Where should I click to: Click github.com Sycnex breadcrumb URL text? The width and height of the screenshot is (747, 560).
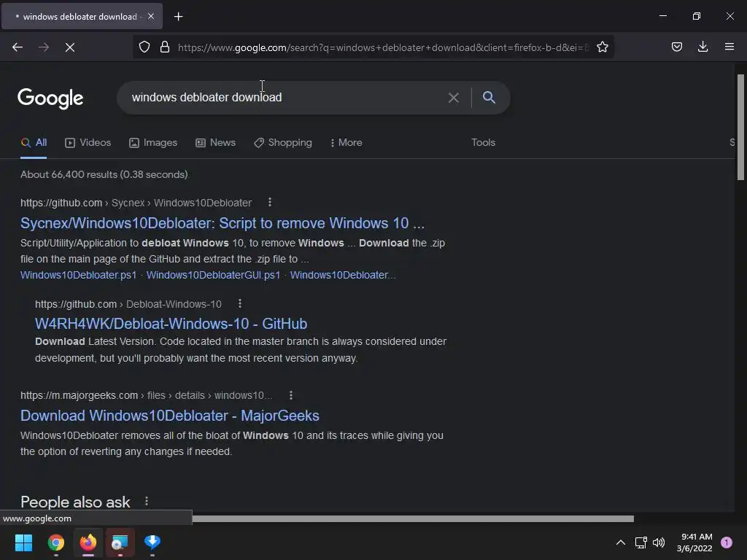click(136, 203)
